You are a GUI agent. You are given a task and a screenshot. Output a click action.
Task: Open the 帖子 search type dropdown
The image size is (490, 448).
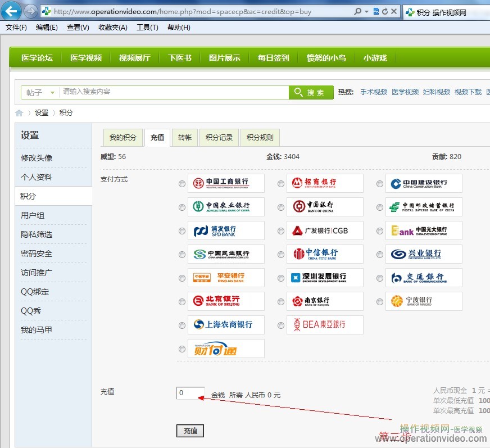point(40,93)
